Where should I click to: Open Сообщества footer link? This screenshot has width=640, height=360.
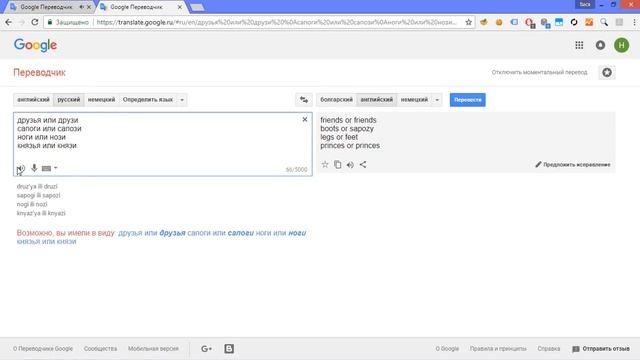coord(100,349)
